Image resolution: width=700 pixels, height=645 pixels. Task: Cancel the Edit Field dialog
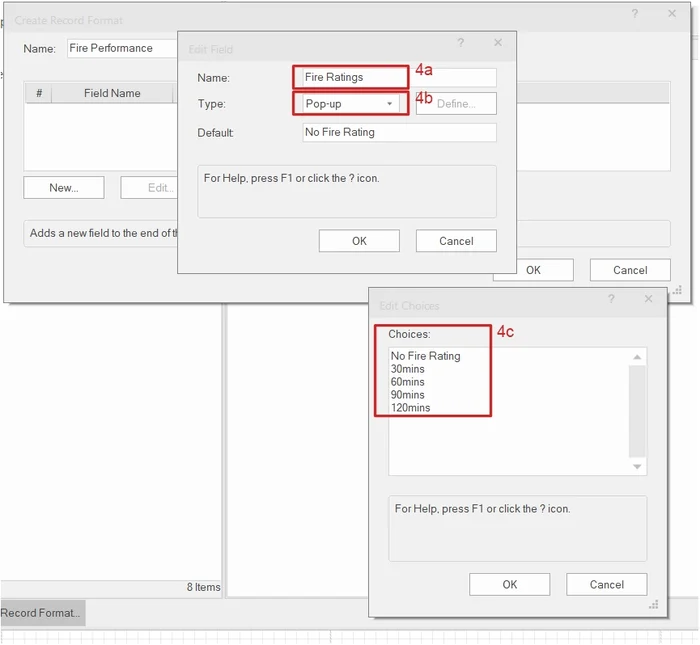coord(456,241)
